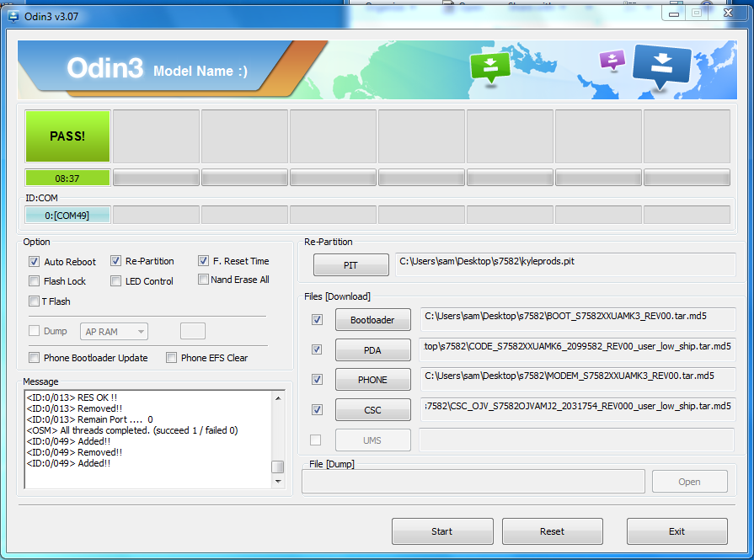
Task: Click the small field beside AP RAM
Action: (193, 331)
